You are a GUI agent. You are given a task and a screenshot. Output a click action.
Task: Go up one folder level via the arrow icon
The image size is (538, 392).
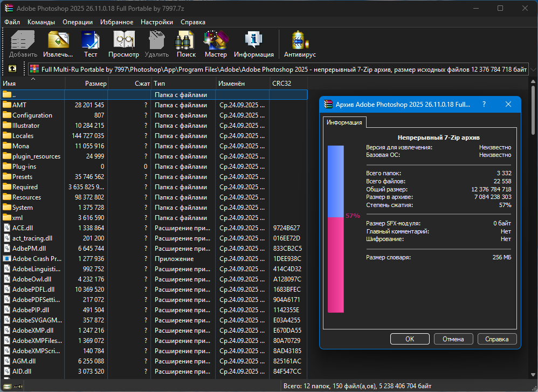click(x=12, y=69)
